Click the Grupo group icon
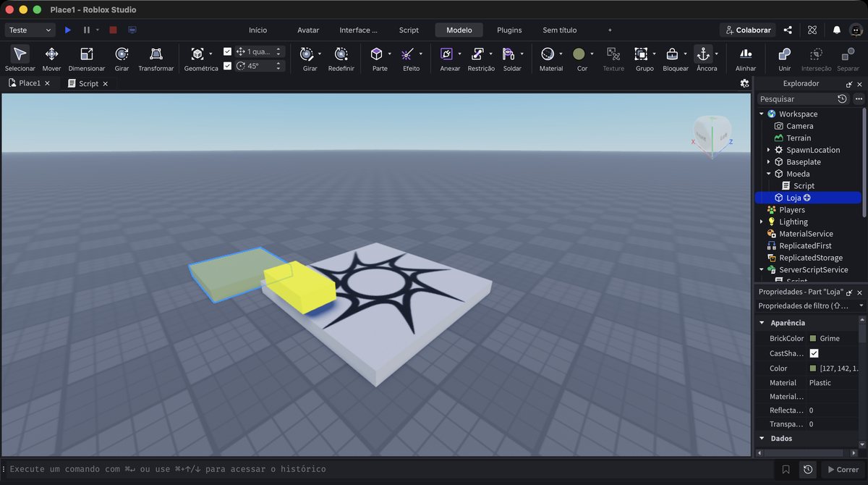Image resolution: width=868 pixels, height=485 pixels. (x=641, y=54)
